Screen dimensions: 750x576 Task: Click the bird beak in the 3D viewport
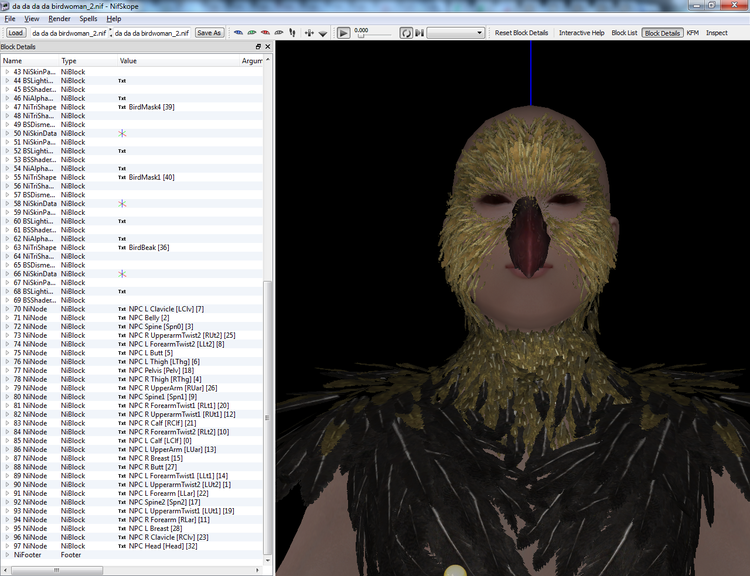[528, 237]
